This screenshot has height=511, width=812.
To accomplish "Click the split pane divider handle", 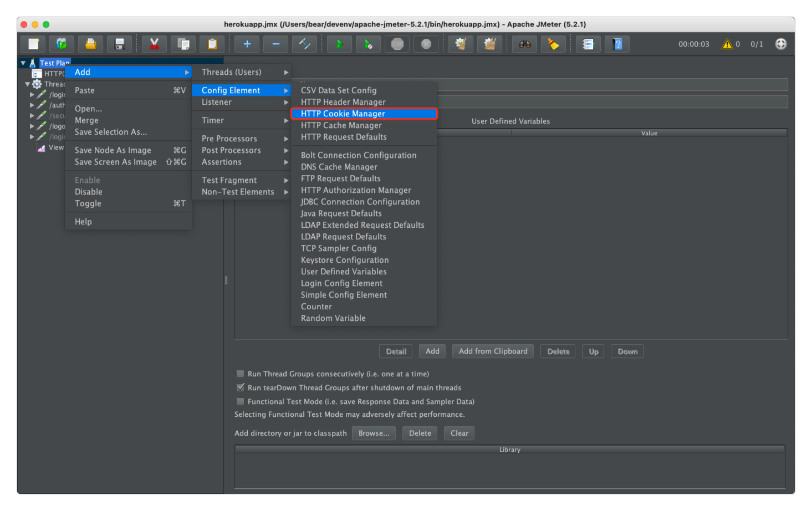I will click(226, 280).
